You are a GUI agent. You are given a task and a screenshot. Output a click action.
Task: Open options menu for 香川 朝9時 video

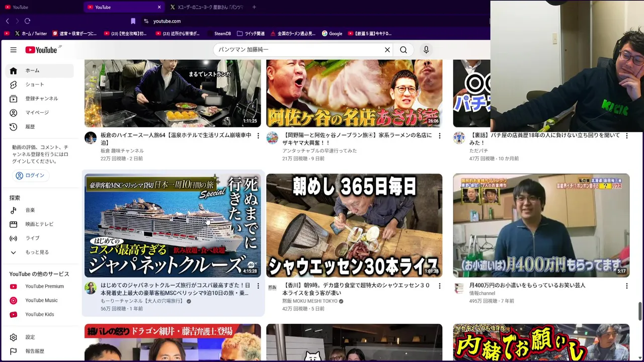click(x=440, y=286)
